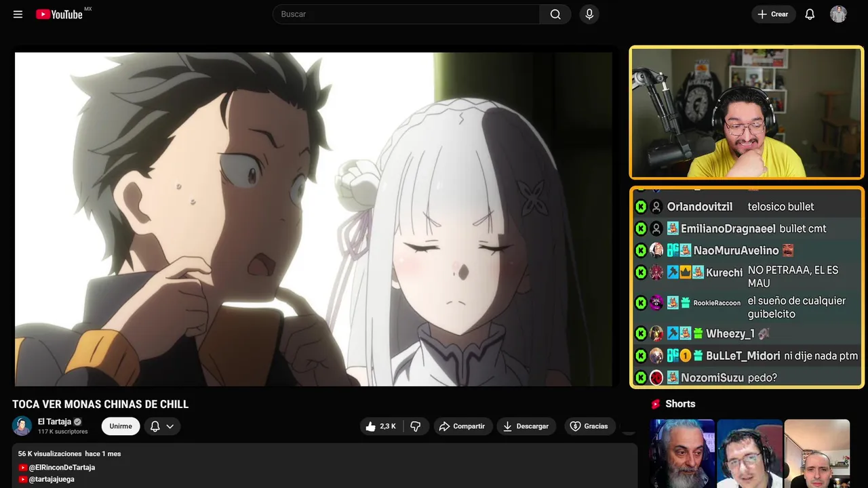
Task: Click the NozomiSuzu chat username
Action: (x=713, y=378)
